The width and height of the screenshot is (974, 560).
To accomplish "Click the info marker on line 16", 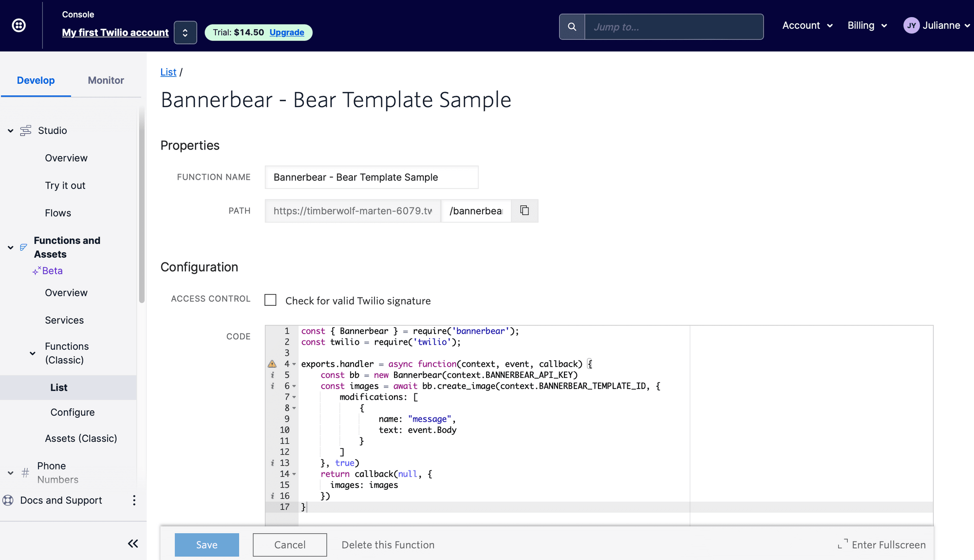I will point(272,496).
